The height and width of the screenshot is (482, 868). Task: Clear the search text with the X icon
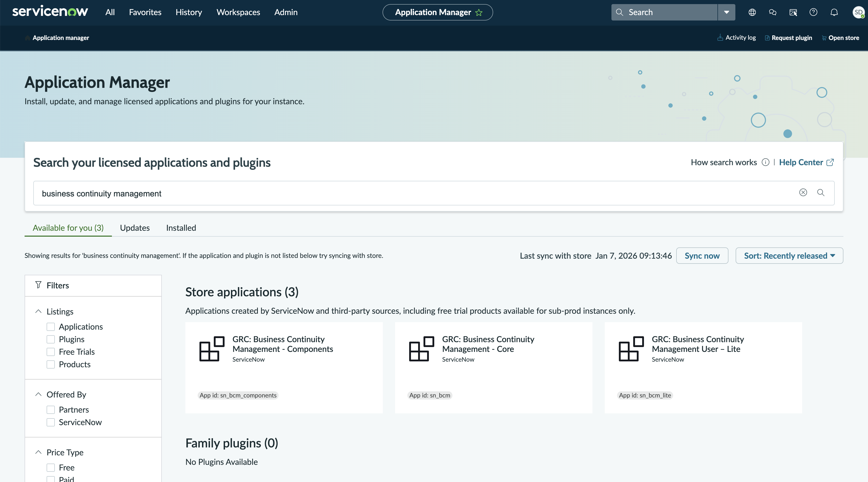point(803,192)
